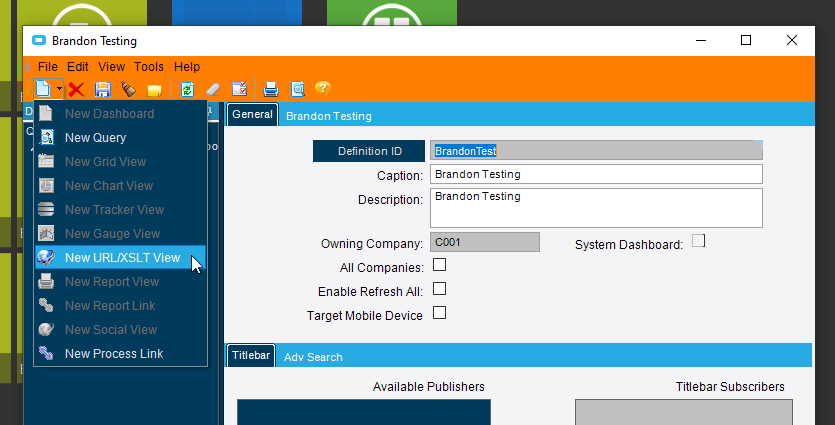Switch to the Titlebar tab
This screenshot has width=835, height=425.
click(251, 355)
